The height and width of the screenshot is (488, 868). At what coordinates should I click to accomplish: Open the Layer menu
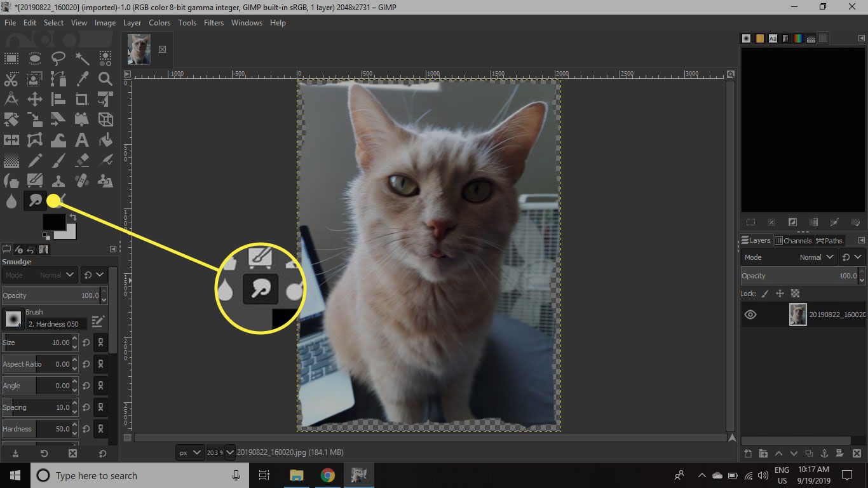132,23
